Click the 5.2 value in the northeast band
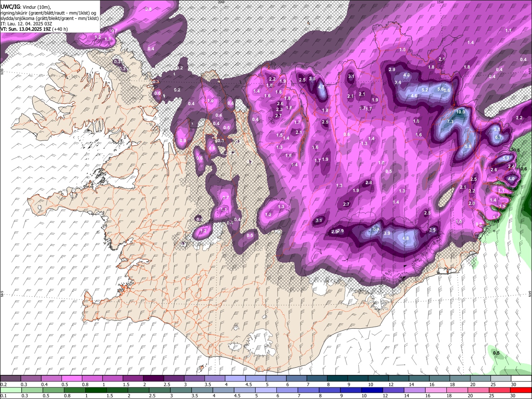 pyautogui.click(x=425, y=90)
